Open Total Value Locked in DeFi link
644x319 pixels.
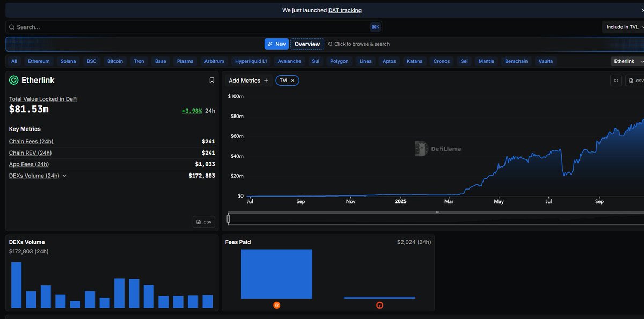[43, 99]
